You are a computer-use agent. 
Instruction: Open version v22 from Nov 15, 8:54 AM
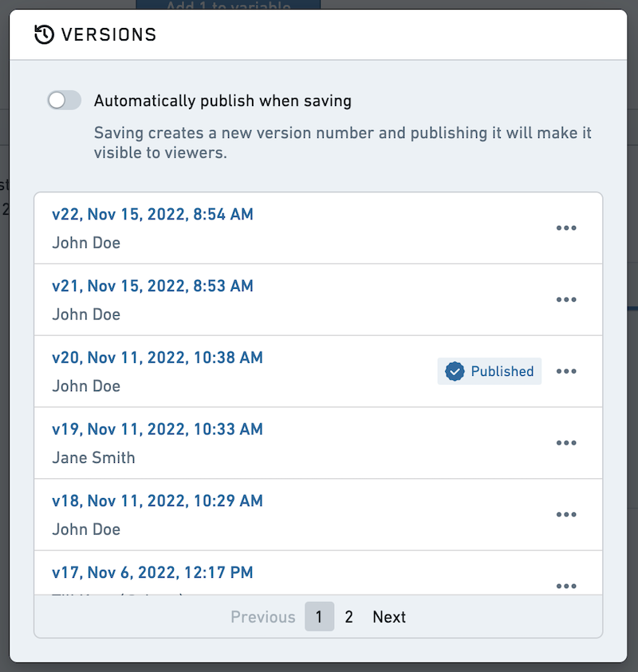pyautogui.click(x=152, y=214)
